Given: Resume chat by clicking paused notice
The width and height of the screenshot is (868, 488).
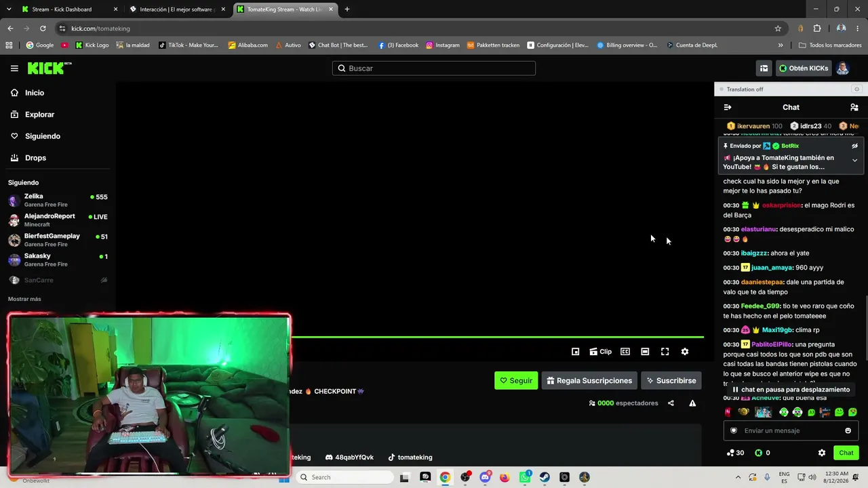Looking at the screenshot, I should tap(791, 390).
